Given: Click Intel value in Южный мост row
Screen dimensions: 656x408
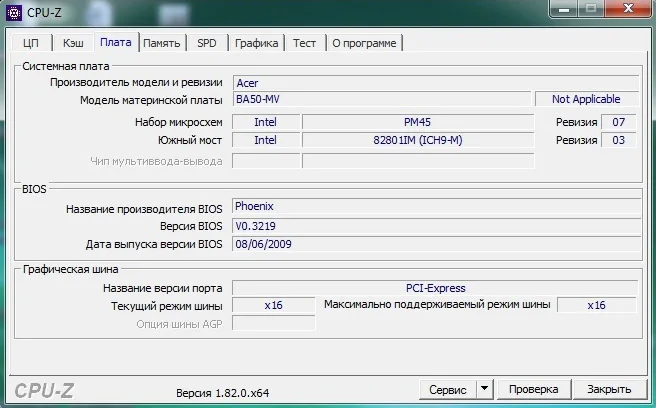Looking at the screenshot, I should [266, 140].
